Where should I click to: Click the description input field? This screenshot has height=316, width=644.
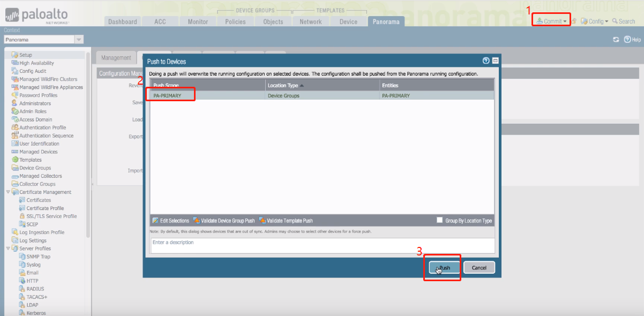[x=321, y=245]
